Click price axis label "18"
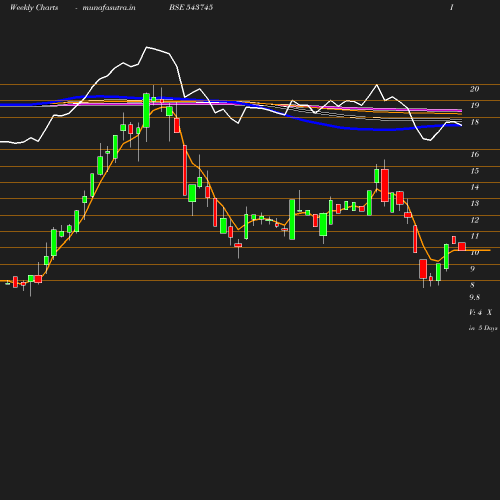The height and width of the screenshot is (500, 500). (x=475, y=122)
